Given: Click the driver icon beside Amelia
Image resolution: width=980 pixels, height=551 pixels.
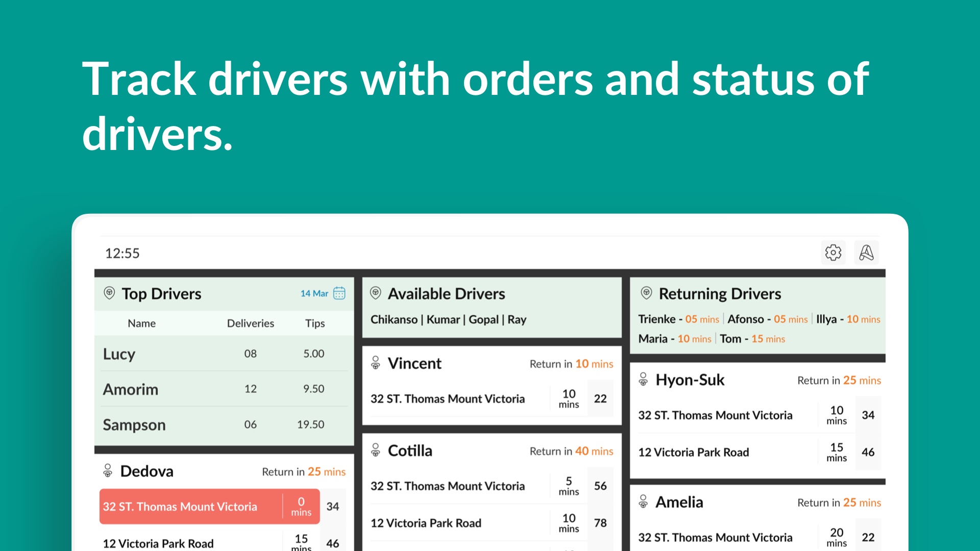Looking at the screenshot, I should tap(644, 502).
